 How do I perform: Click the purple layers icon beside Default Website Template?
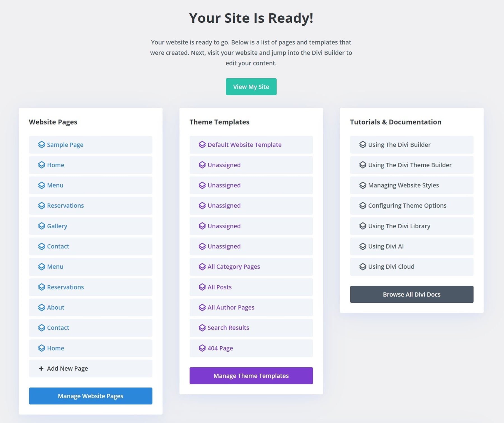click(x=202, y=145)
